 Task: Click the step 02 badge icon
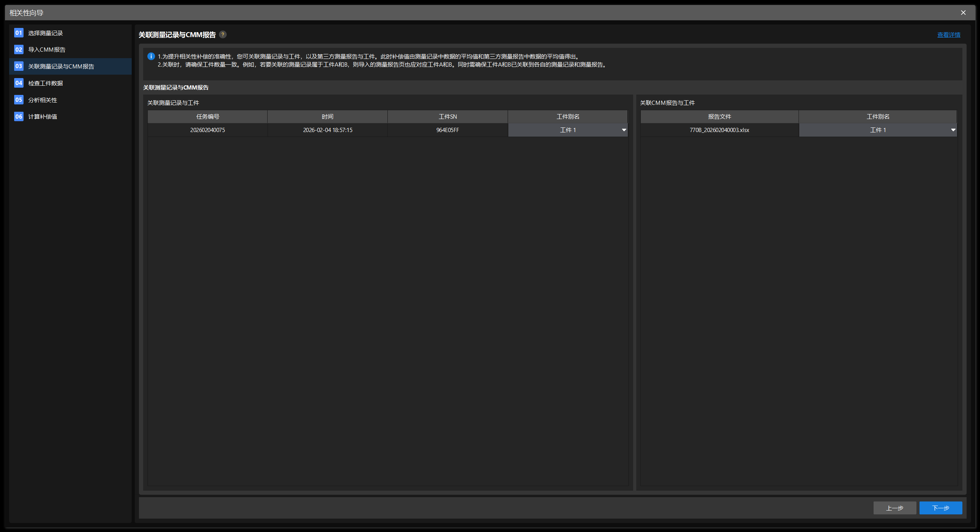(x=18, y=50)
